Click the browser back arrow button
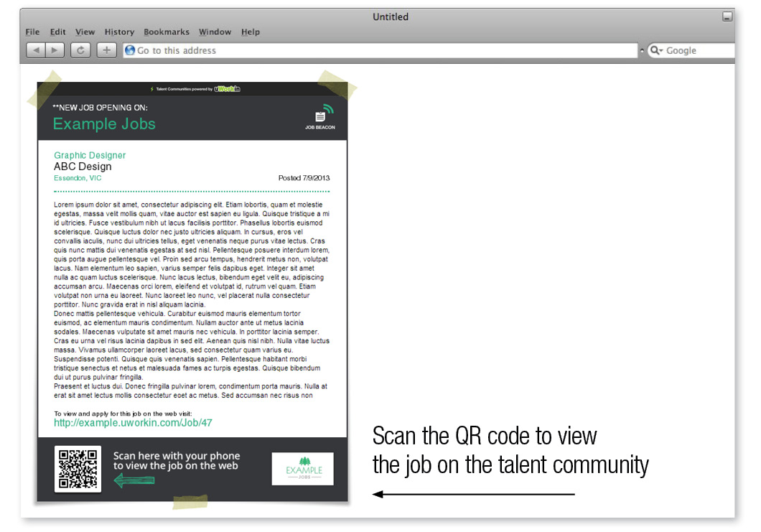 (x=36, y=50)
